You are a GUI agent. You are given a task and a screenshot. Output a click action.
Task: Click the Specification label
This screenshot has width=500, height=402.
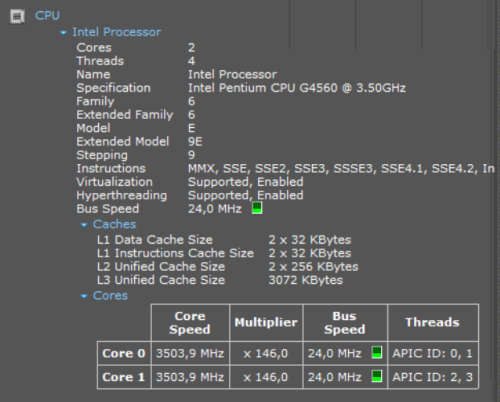[113, 88]
